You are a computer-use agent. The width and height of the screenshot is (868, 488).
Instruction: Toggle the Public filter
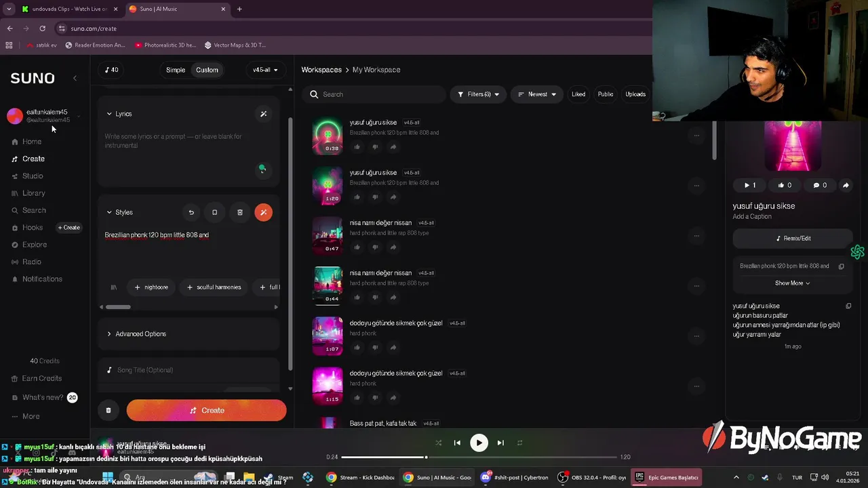(606, 94)
